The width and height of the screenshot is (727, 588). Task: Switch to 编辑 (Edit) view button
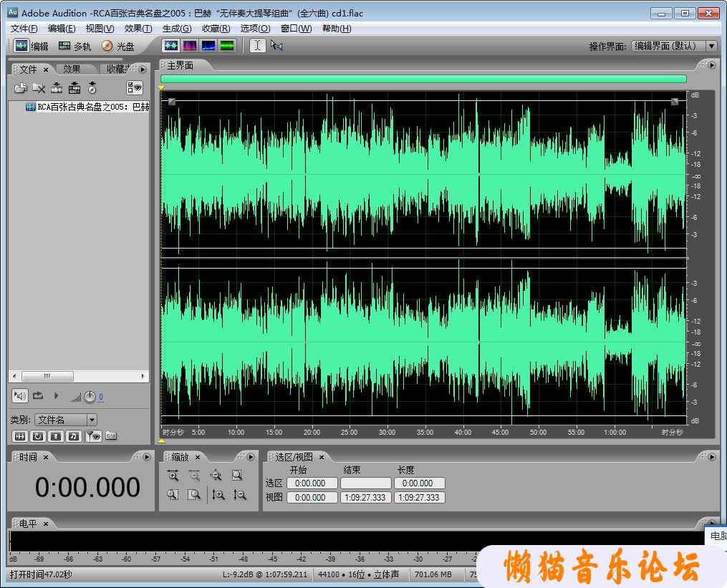(x=31, y=46)
